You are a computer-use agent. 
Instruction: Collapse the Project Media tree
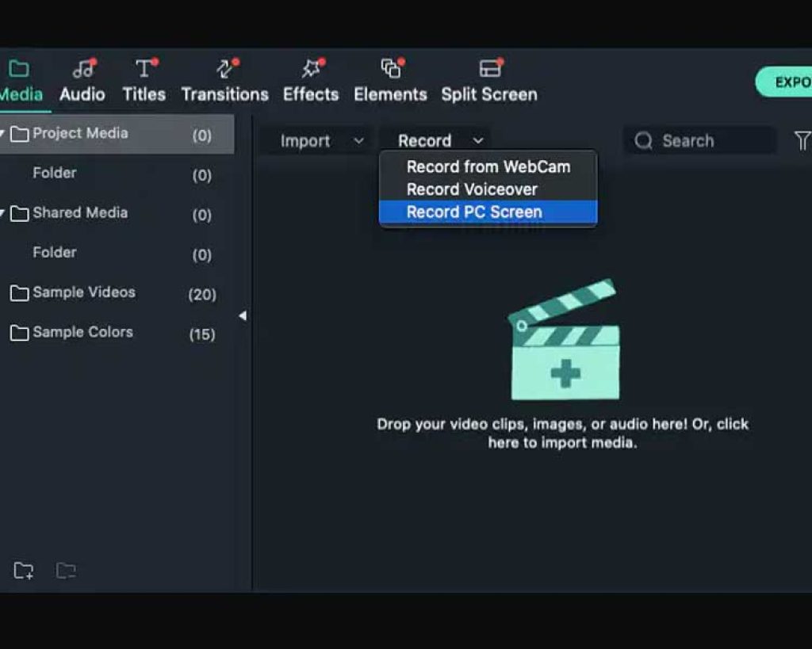pyautogui.click(x=3, y=134)
